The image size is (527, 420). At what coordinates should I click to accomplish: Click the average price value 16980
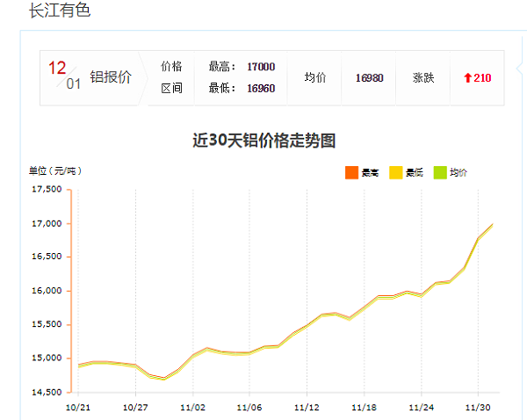(370, 78)
